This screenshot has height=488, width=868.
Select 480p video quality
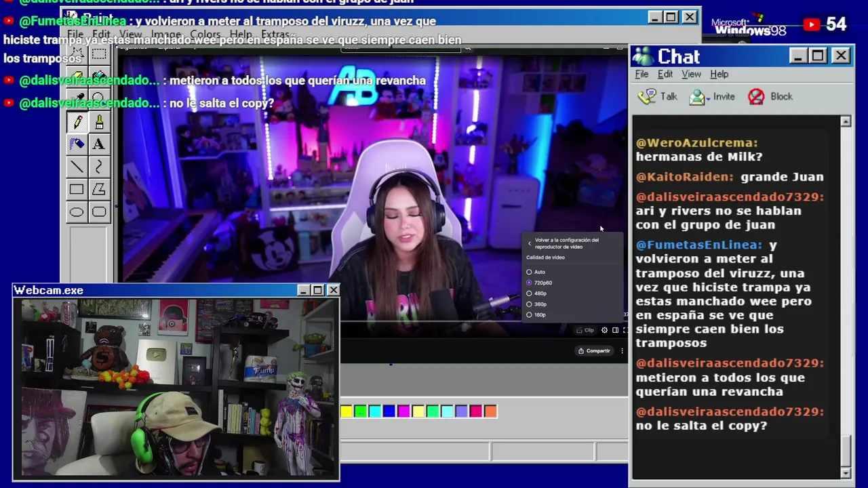(x=536, y=293)
